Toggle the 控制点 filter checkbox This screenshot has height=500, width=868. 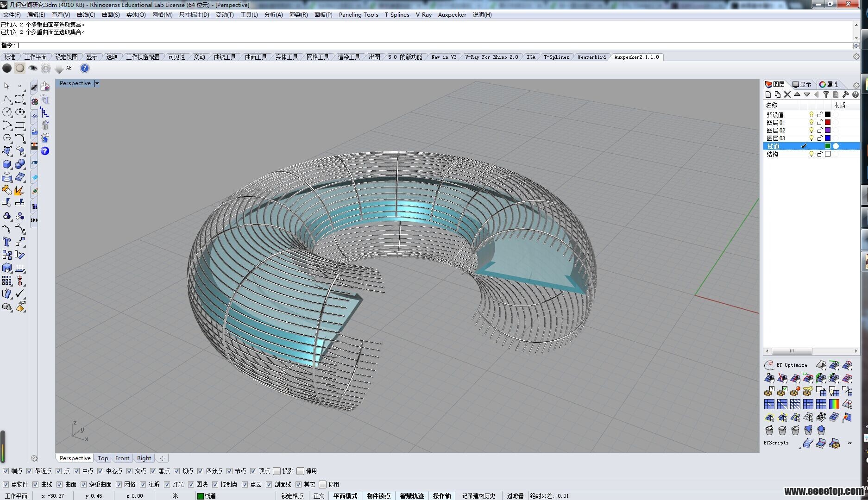point(215,484)
